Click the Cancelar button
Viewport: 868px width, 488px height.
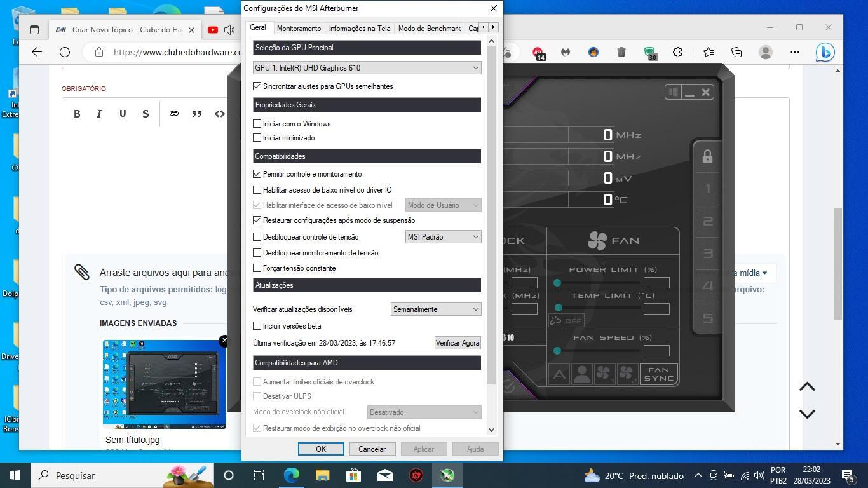tap(372, 449)
